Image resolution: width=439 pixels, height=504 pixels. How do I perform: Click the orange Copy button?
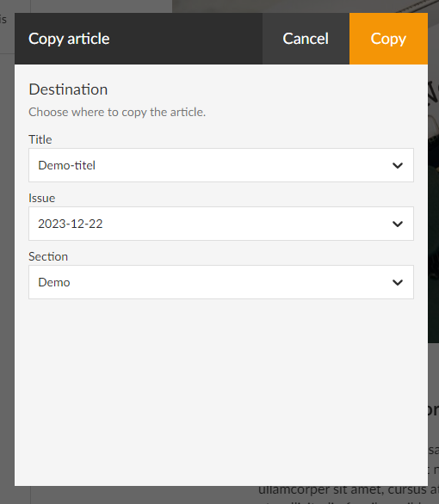click(x=388, y=39)
